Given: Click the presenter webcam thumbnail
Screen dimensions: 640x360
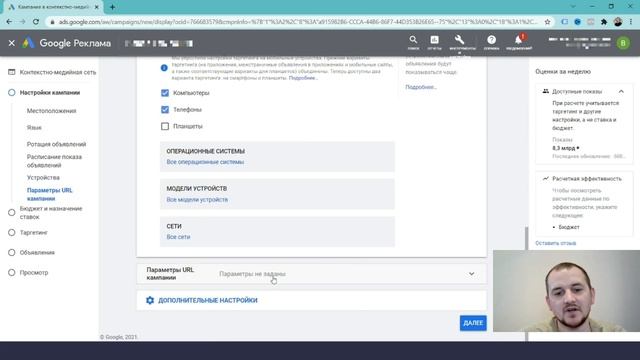Looking at the screenshot, I should click(567, 291).
